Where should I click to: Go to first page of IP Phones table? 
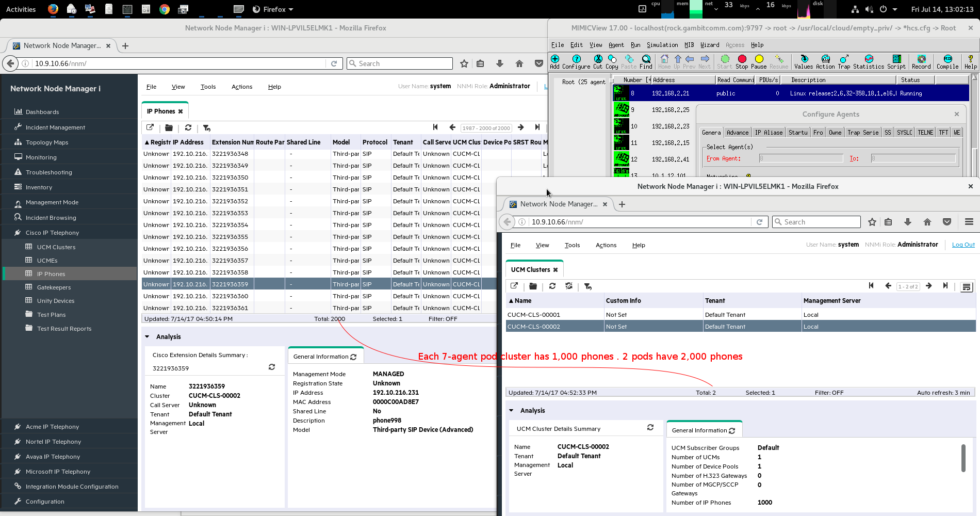435,127
